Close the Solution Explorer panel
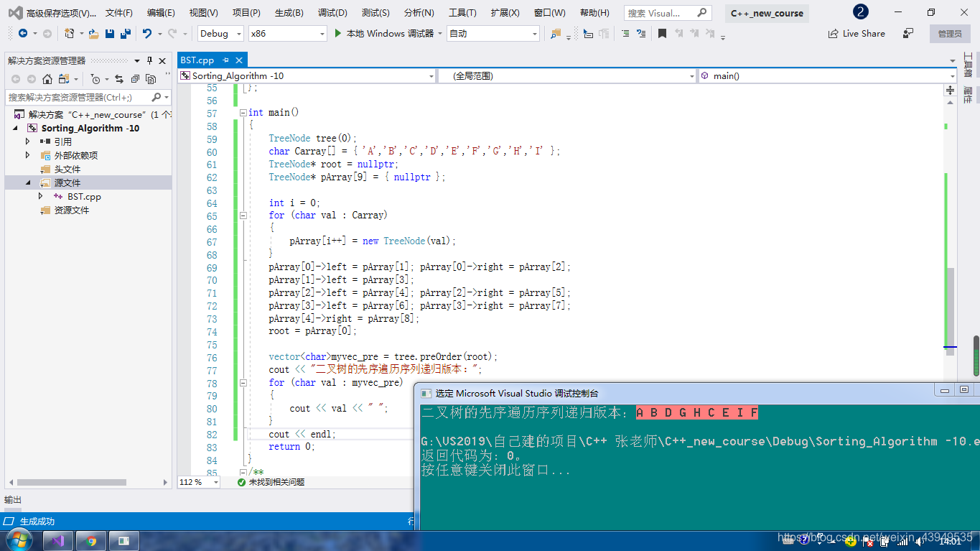This screenshot has width=980, height=551. coord(162,60)
